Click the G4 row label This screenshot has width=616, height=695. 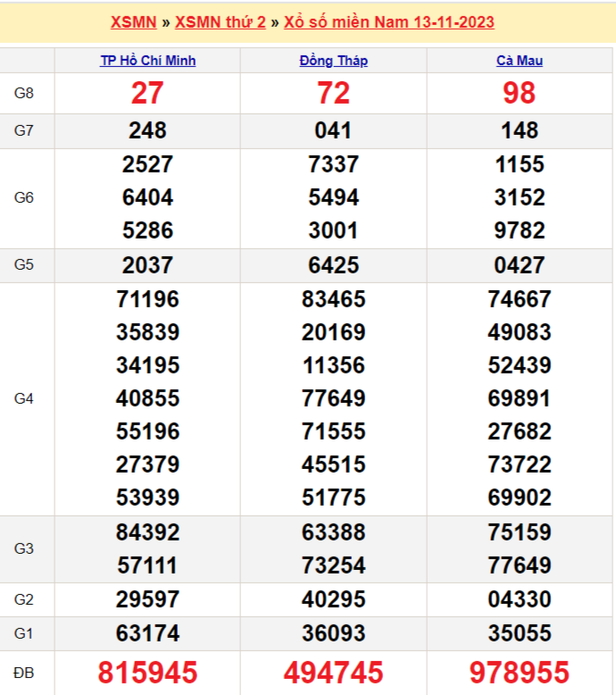pos(24,398)
